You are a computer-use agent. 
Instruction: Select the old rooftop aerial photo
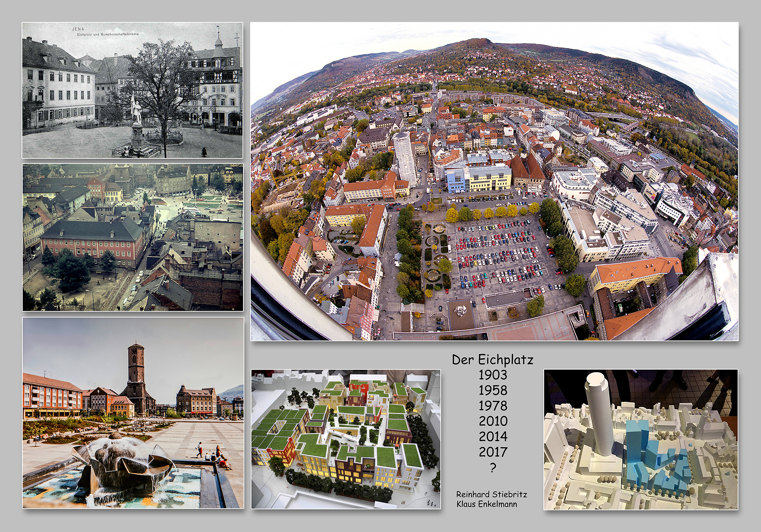pos(132,237)
